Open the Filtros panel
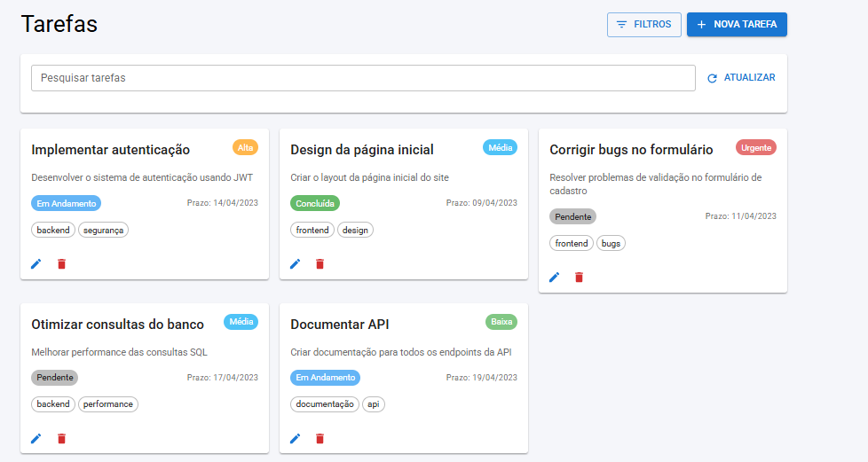 [x=643, y=25]
